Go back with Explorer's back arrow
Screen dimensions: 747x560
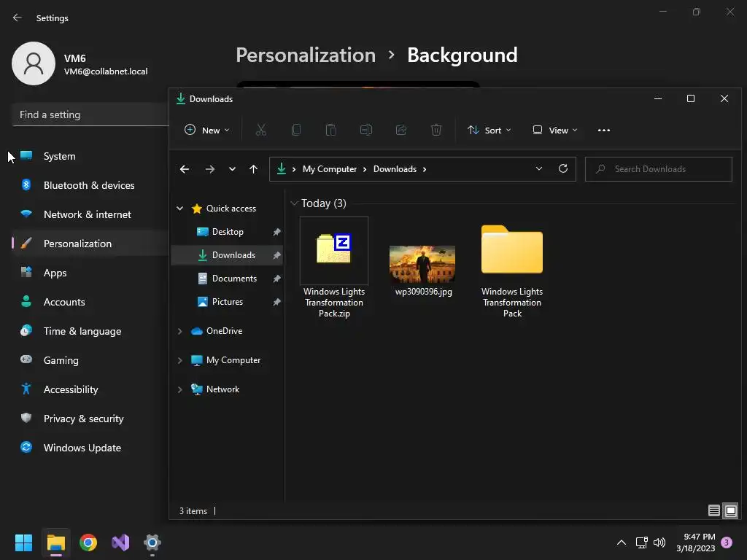coord(185,169)
